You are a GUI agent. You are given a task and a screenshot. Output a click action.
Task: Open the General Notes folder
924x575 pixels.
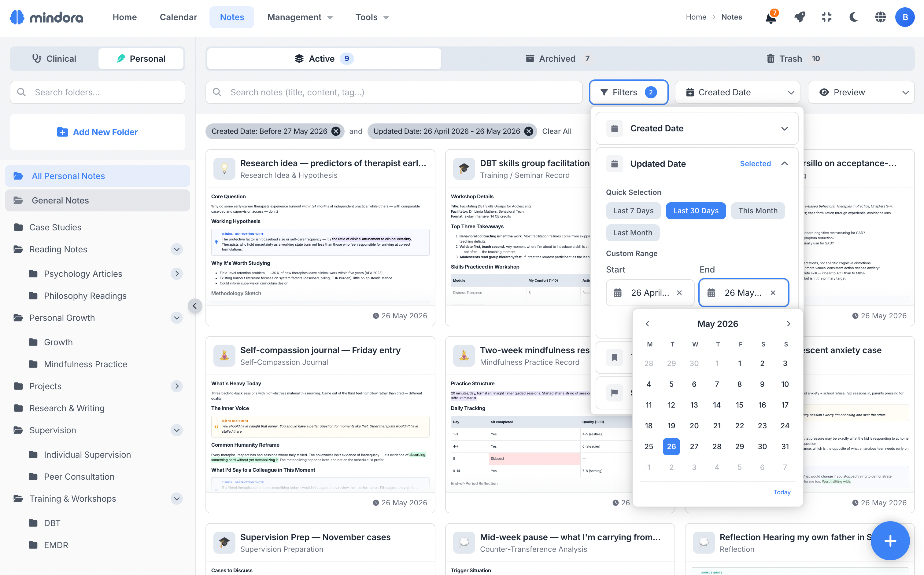pos(98,200)
